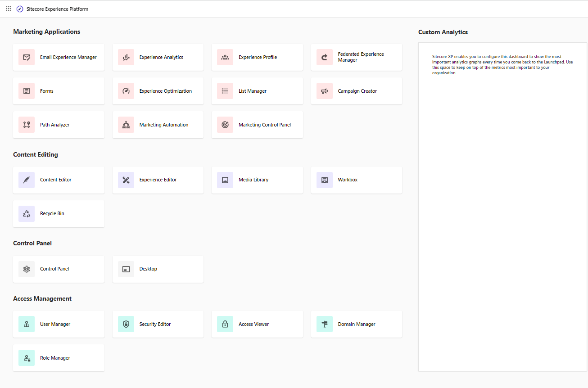The image size is (588, 388).
Task: Click the Marketing Applications heading
Action: coord(47,32)
